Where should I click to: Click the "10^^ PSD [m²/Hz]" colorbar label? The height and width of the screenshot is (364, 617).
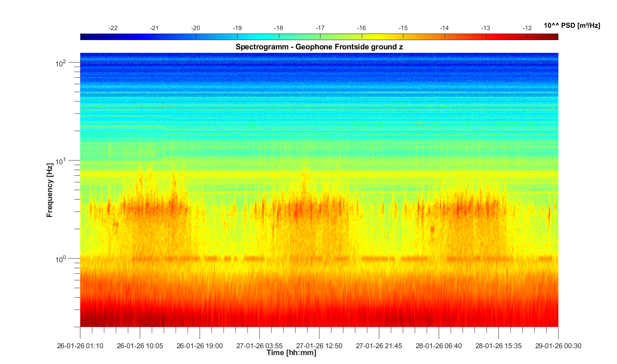point(571,26)
